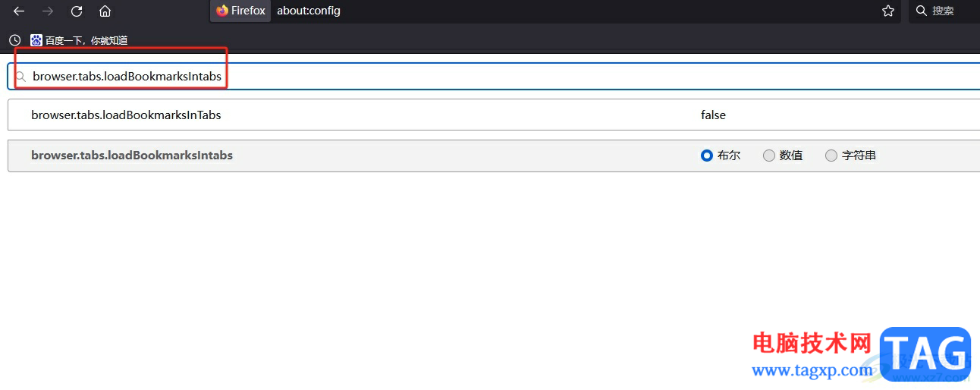Click the Firefox logo in address bar
This screenshot has width=980, height=390.
click(x=222, y=11)
